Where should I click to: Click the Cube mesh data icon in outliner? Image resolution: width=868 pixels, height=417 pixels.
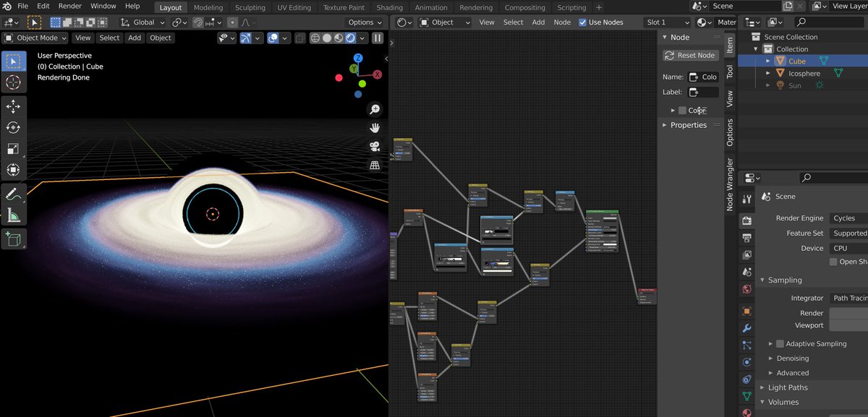[823, 61]
